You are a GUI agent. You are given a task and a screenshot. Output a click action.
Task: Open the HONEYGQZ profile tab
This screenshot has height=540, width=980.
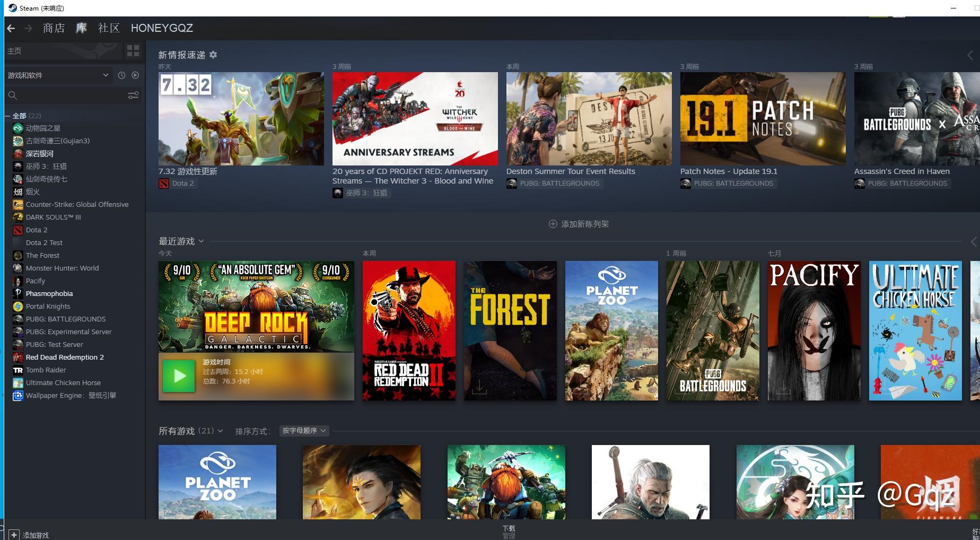click(162, 28)
